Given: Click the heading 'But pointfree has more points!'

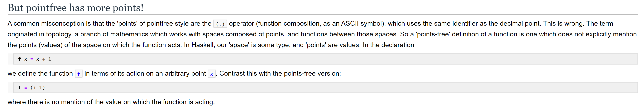Looking at the screenshot, I should (75, 8).
